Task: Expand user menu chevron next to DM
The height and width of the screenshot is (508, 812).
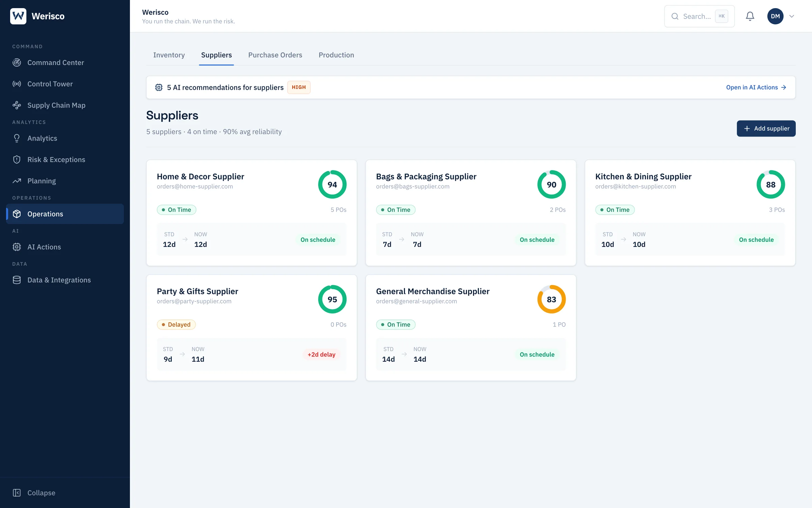Action: tap(792, 16)
